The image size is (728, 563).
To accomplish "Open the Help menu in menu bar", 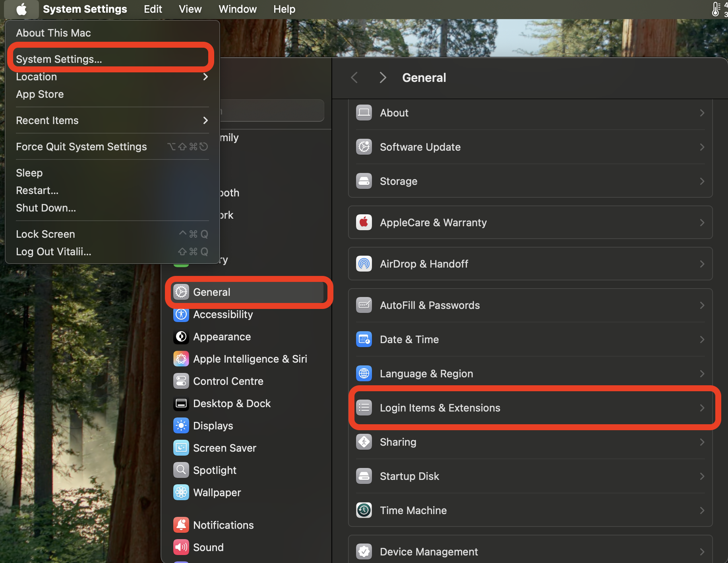I will 285,9.
